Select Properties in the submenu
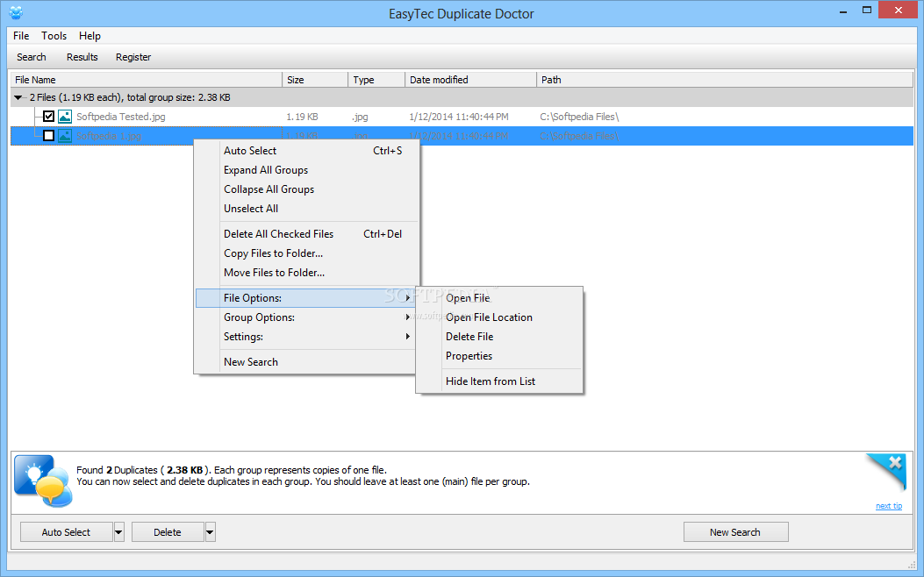The width and height of the screenshot is (924, 577). (x=499, y=356)
